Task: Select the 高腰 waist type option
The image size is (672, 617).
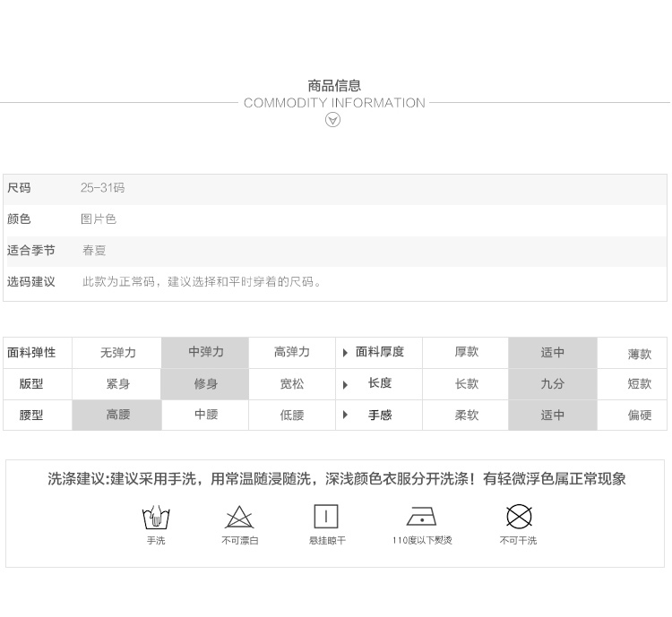Action: click(117, 415)
